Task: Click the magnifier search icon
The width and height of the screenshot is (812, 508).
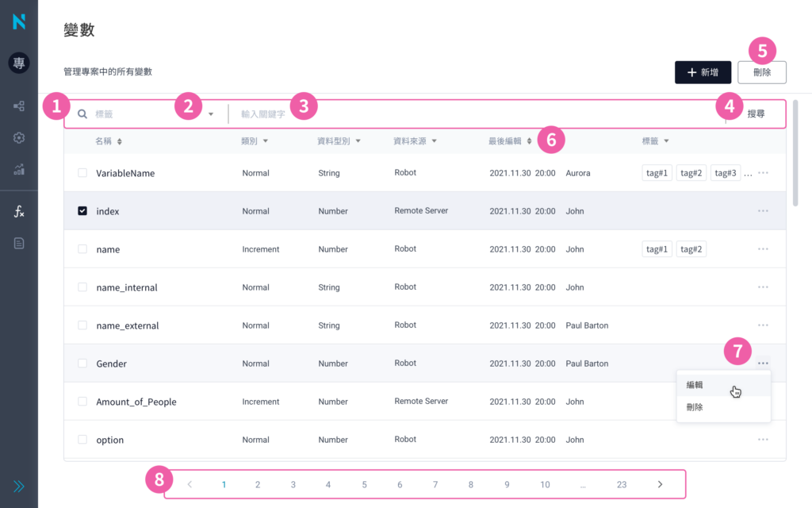Action: pos(82,114)
